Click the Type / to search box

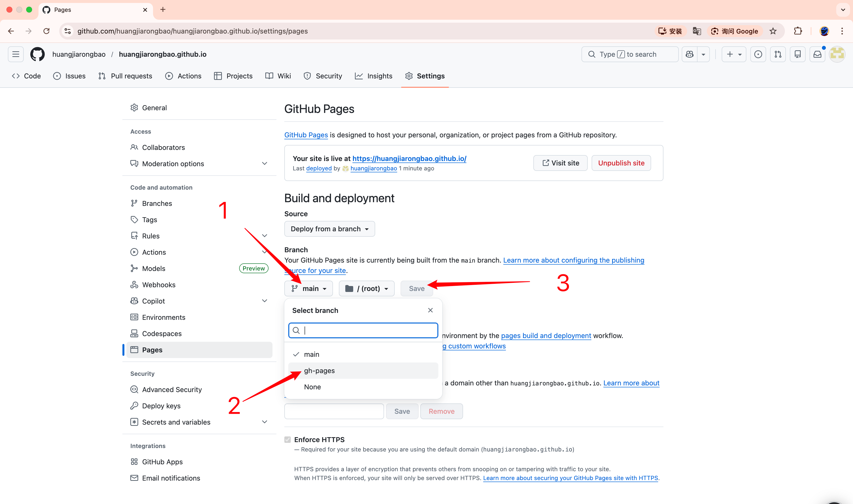(630, 54)
